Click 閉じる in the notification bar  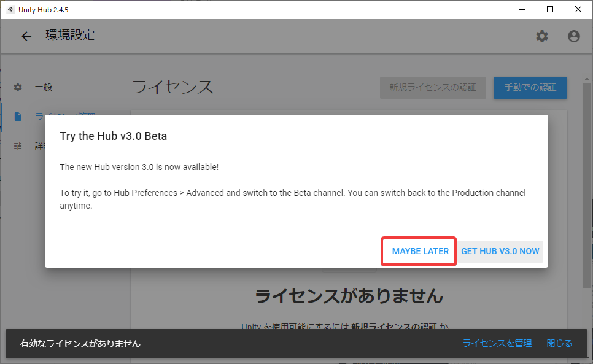(559, 343)
